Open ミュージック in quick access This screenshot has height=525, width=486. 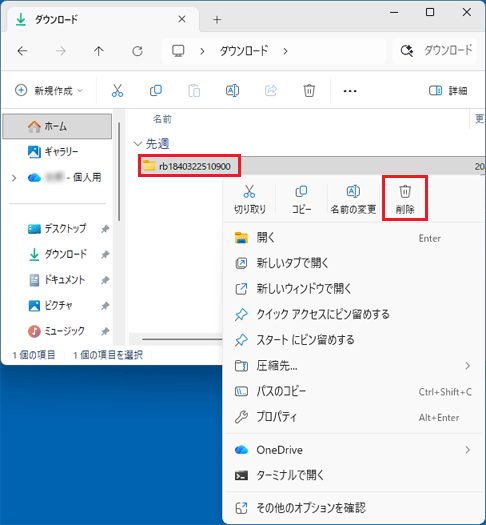[x=56, y=331]
